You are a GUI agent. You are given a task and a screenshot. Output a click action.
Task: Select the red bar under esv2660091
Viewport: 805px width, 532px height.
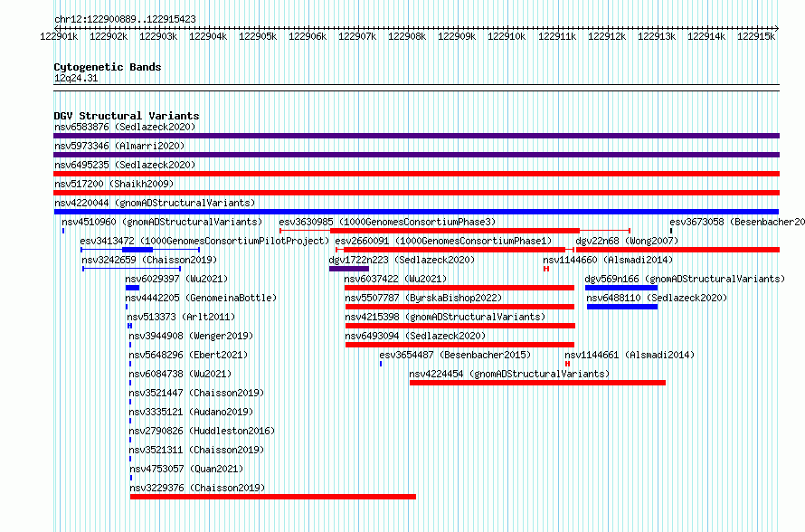point(454,250)
